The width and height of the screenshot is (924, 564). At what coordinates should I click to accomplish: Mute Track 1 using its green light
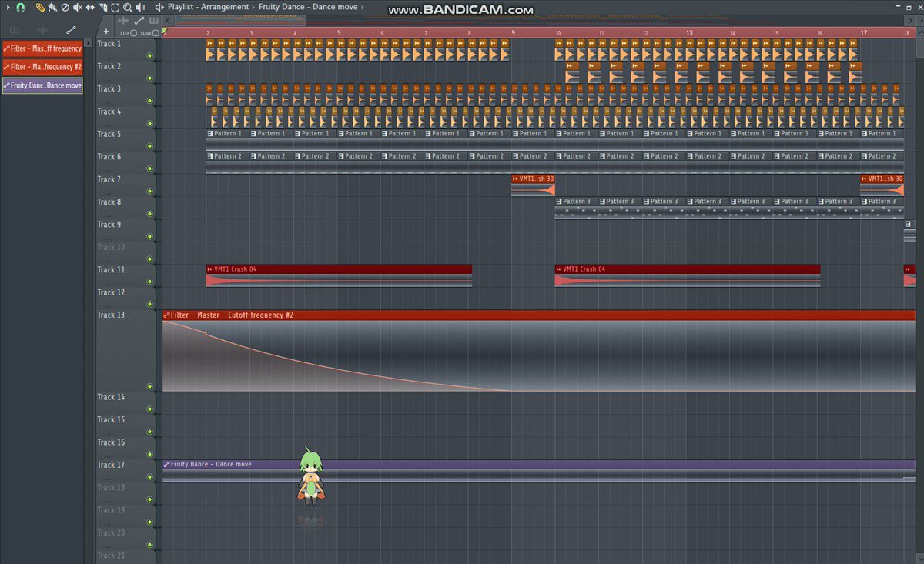point(150,55)
